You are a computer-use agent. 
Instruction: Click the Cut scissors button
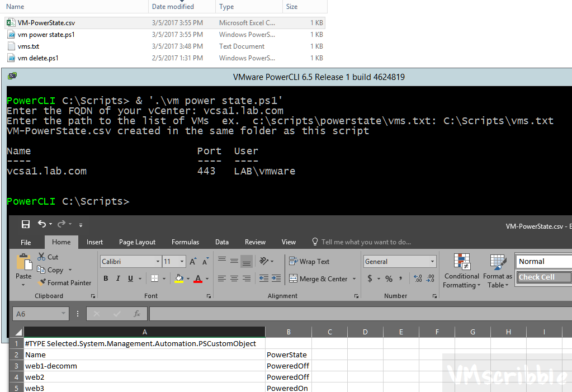[48, 257]
